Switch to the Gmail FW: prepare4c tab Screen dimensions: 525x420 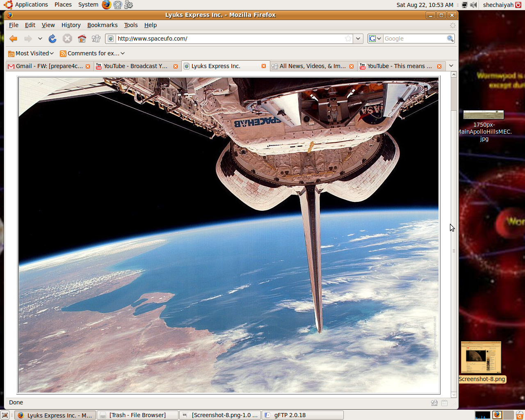click(49, 66)
